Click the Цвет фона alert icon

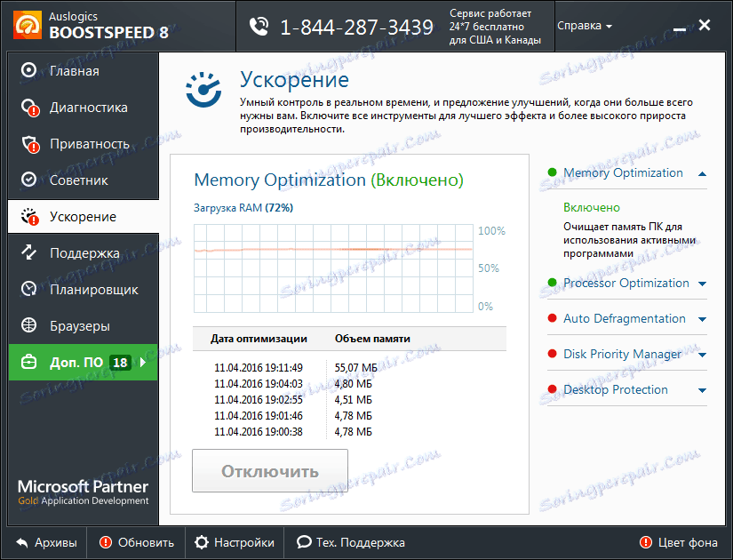[x=646, y=542]
